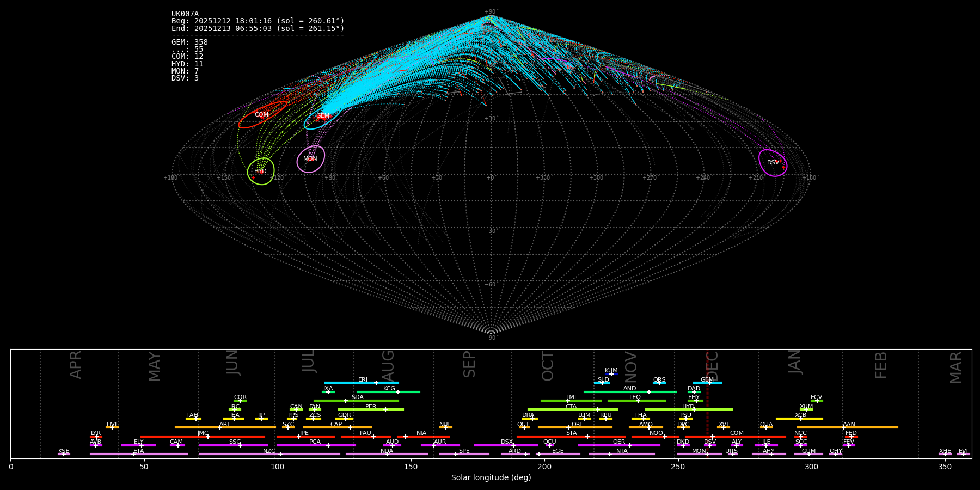
Task: Click the -90° south pole label
Action: (491, 338)
